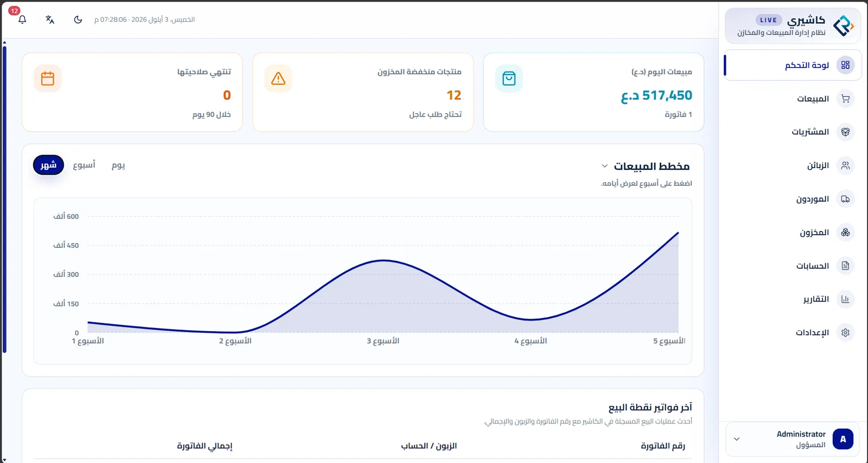Click the لوحة التحكم dashboard grid icon
The image size is (868, 463).
point(845,65)
